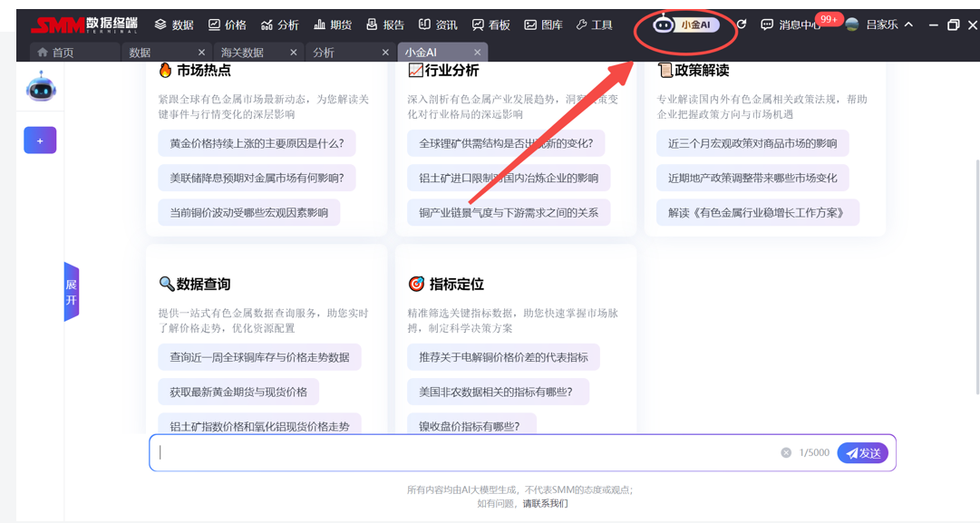Click the robot avatar in left sidebar
Screen dimensions: 980x523
[40, 87]
